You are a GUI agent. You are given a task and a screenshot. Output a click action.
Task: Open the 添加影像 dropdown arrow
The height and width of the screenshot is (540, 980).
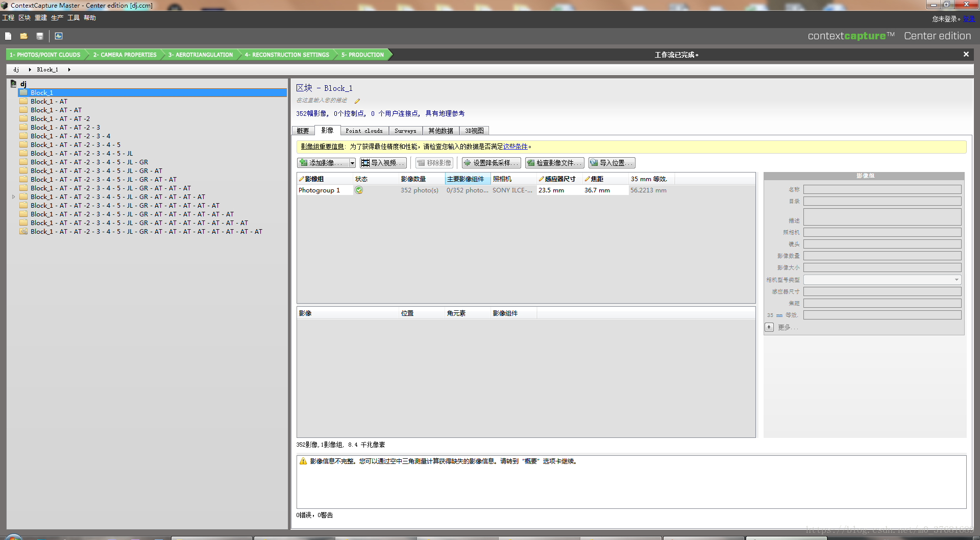pyautogui.click(x=352, y=163)
